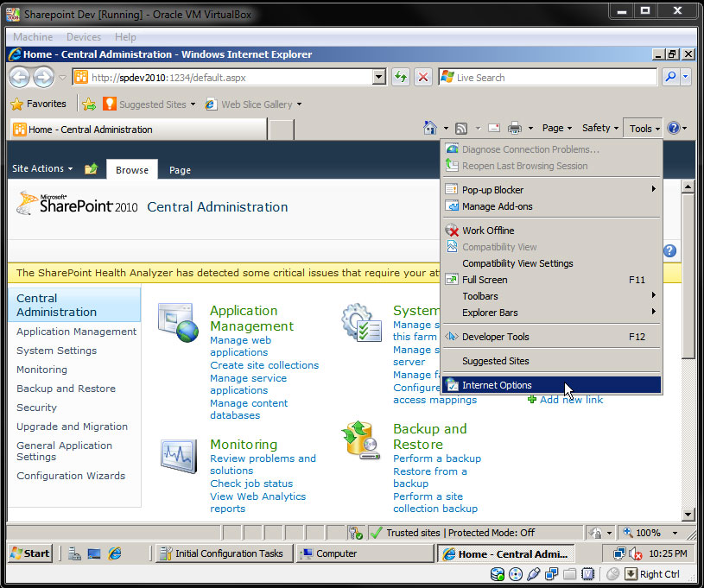Choose Compatibility View Settings
Screen dimensions: 704x588
(551, 263)
